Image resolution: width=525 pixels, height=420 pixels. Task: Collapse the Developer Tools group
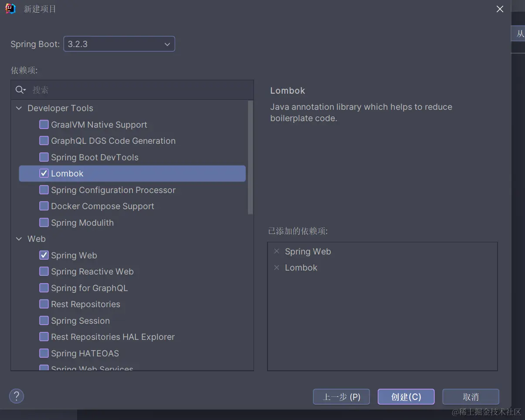[19, 108]
